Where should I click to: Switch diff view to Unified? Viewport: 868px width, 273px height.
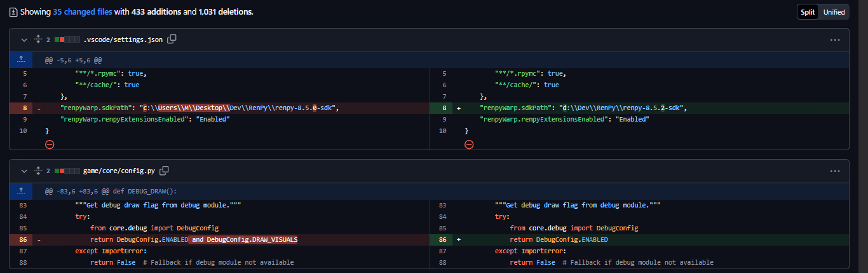coord(834,12)
